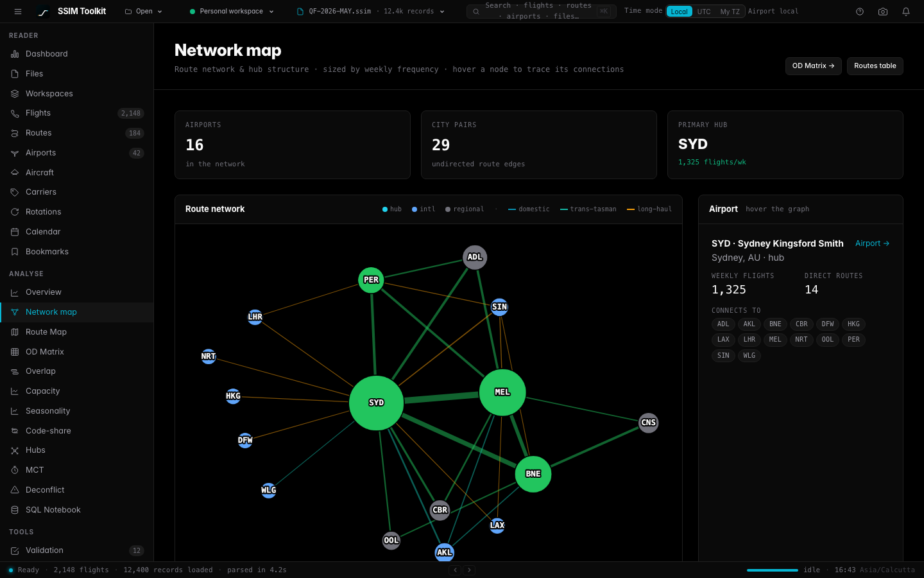Toggle the trans-tasman edge legend
The width and height of the screenshot is (924, 578).
[588, 209]
